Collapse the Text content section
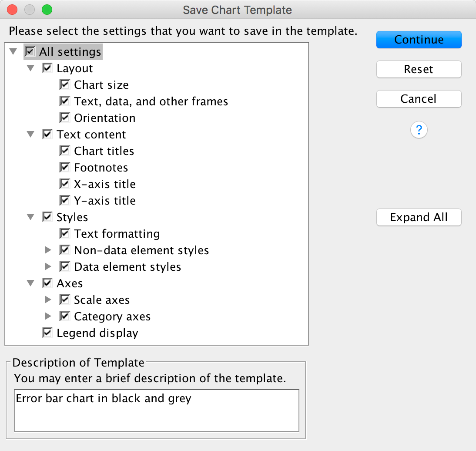Image resolution: width=476 pixels, height=451 pixels. 30,135
